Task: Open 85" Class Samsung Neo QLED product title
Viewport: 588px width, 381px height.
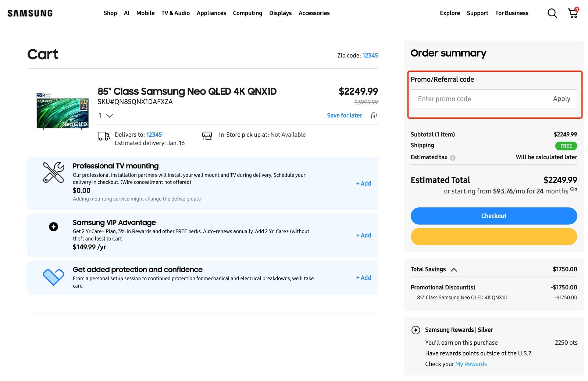Action: pyautogui.click(x=187, y=92)
